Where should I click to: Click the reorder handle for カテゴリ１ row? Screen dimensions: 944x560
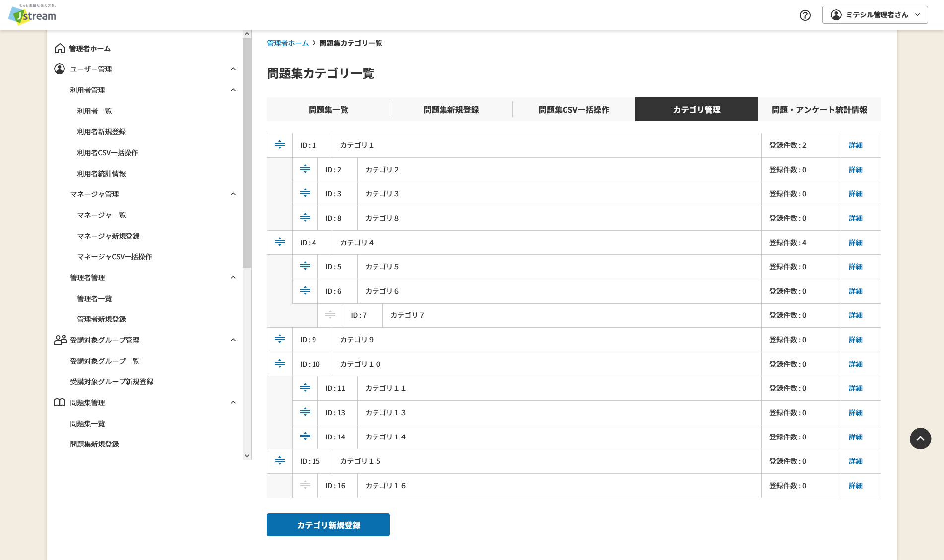coord(280,145)
